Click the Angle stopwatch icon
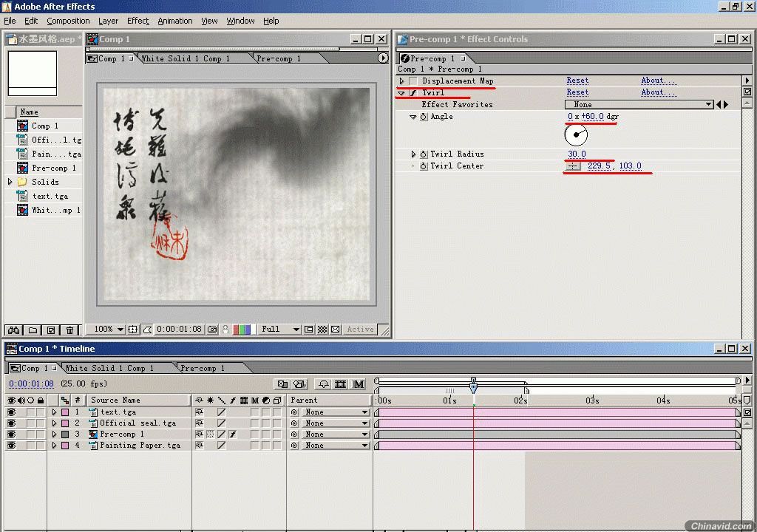This screenshot has height=532, width=757. [x=424, y=117]
